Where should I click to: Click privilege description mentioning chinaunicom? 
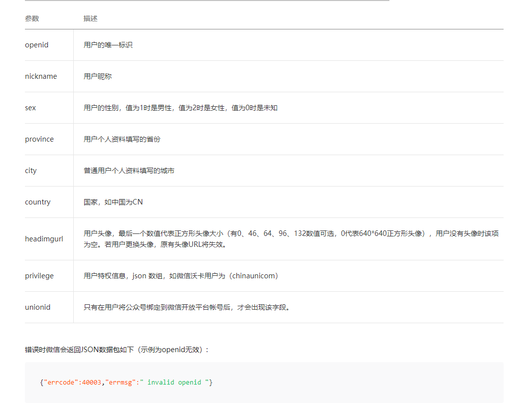(x=181, y=276)
